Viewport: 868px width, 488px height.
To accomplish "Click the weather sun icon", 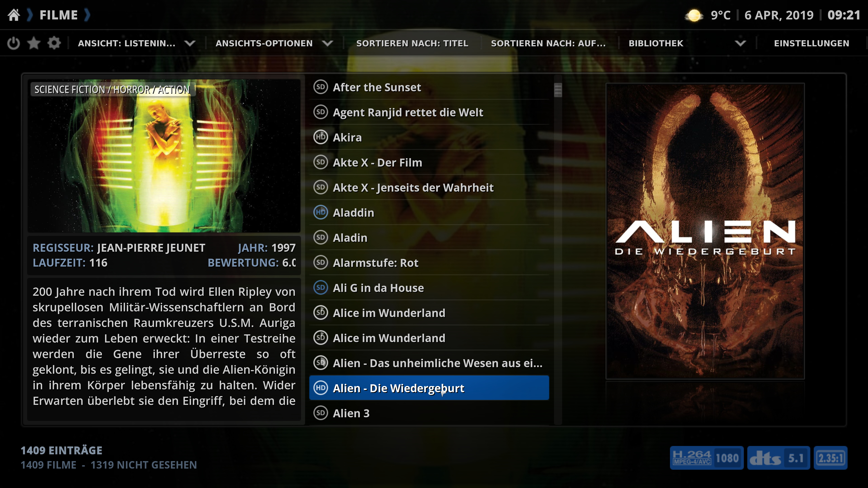I will coord(694,16).
